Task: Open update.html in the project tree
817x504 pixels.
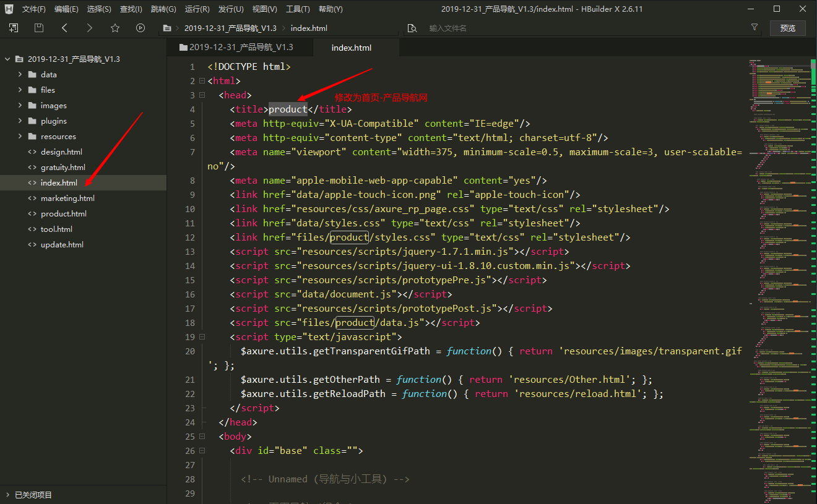Action: pos(62,245)
